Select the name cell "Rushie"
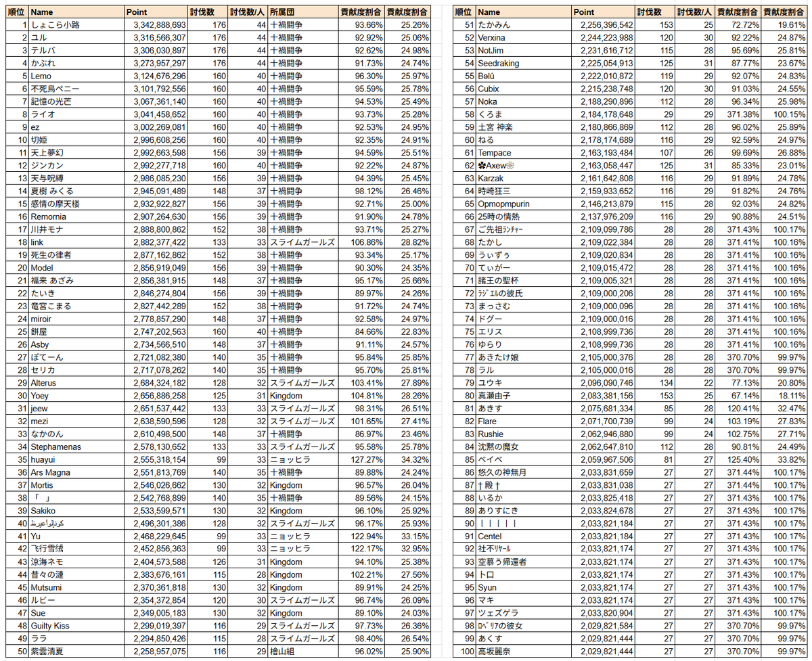The width and height of the screenshot is (812, 661). [523, 434]
